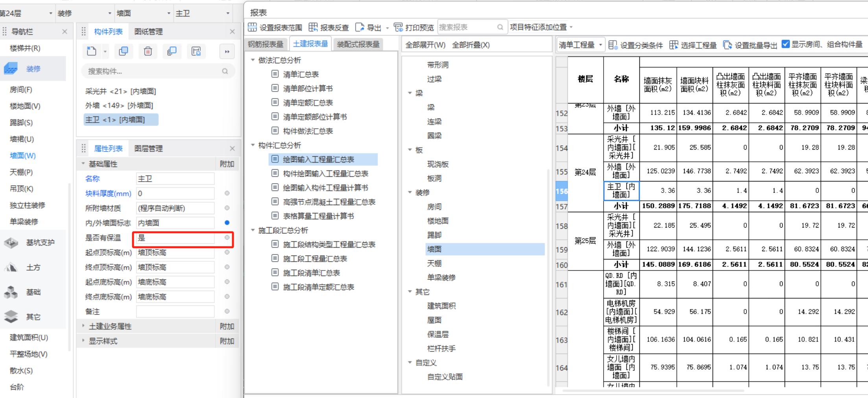Image resolution: width=868 pixels, height=398 pixels.
Task: Toggle the attach circle for 终点顶标高 row
Action: pyautogui.click(x=227, y=267)
